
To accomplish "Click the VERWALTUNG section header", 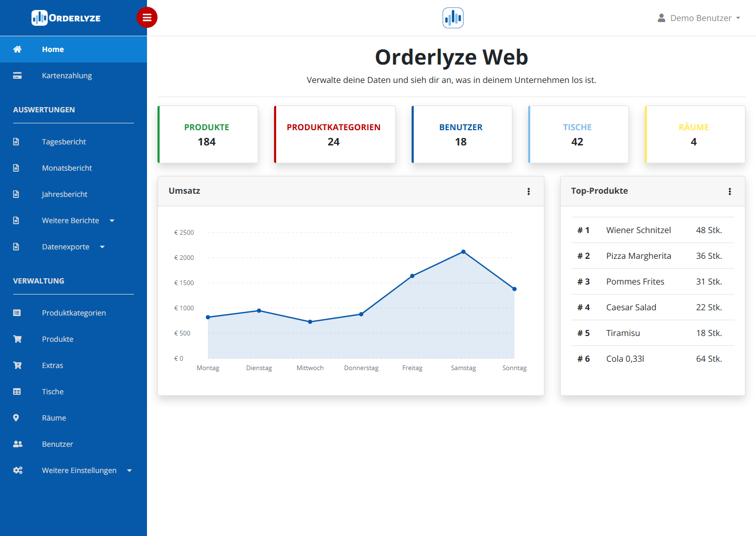I will (39, 281).
